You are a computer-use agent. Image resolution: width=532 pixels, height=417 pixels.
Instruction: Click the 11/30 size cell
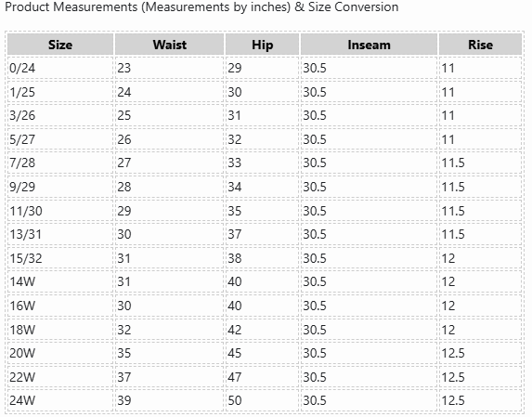click(x=60, y=211)
